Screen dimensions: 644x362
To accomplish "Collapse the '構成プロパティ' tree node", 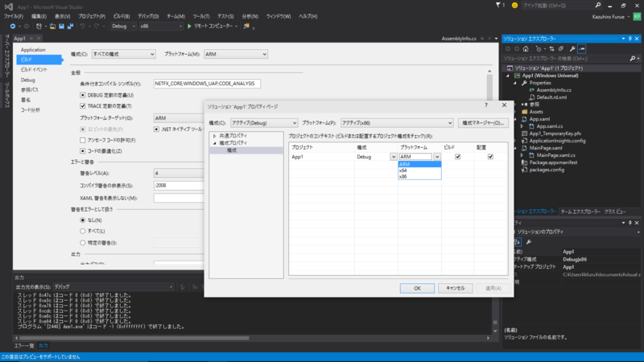I will pos(214,143).
